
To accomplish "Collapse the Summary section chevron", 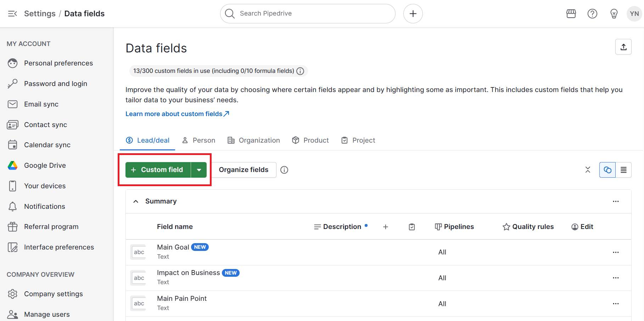I will click(136, 201).
